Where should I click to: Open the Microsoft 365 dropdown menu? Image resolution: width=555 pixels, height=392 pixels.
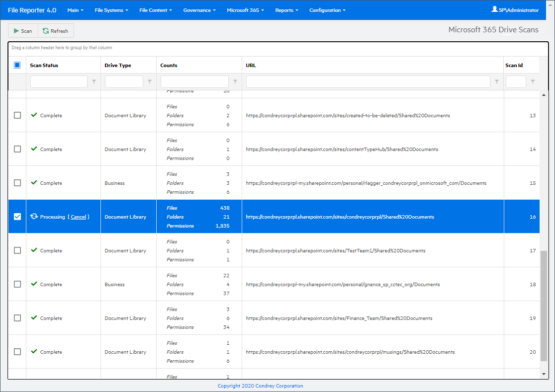(245, 10)
